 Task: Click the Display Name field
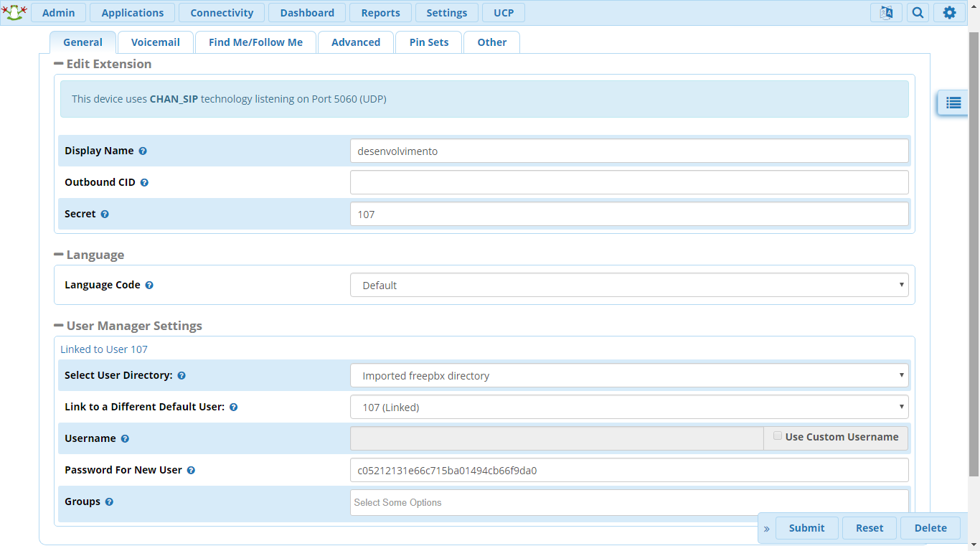(x=629, y=151)
